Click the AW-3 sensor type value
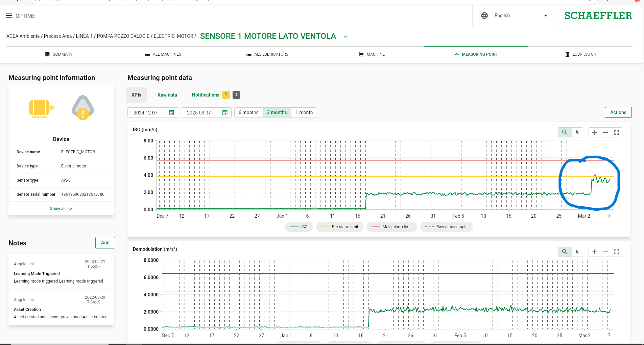This screenshot has width=644, height=345. click(x=66, y=180)
